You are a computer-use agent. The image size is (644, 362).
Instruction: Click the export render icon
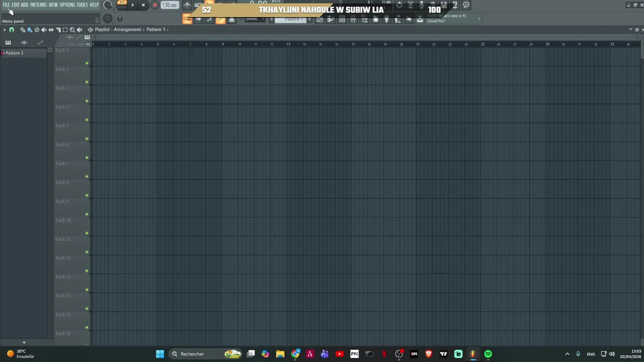click(454, 5)
